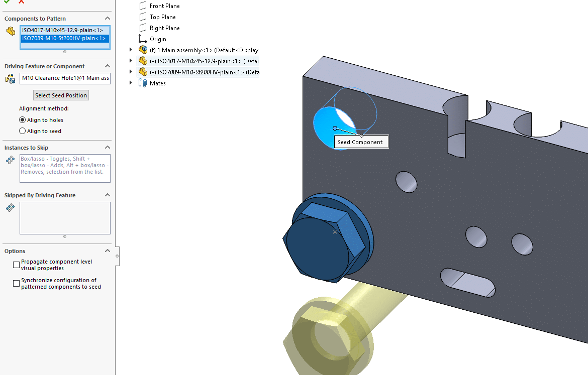The width and height of the screenshot is (588, 375).
Task: Click the Skipped By Driving Feature icon
Action: click(x=11, y=208)
